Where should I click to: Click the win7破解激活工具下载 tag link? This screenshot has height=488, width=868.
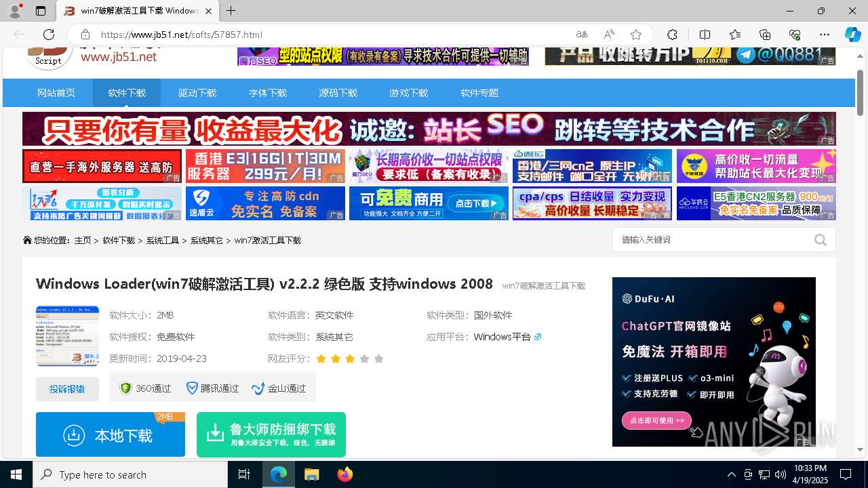tap(544, 286)
